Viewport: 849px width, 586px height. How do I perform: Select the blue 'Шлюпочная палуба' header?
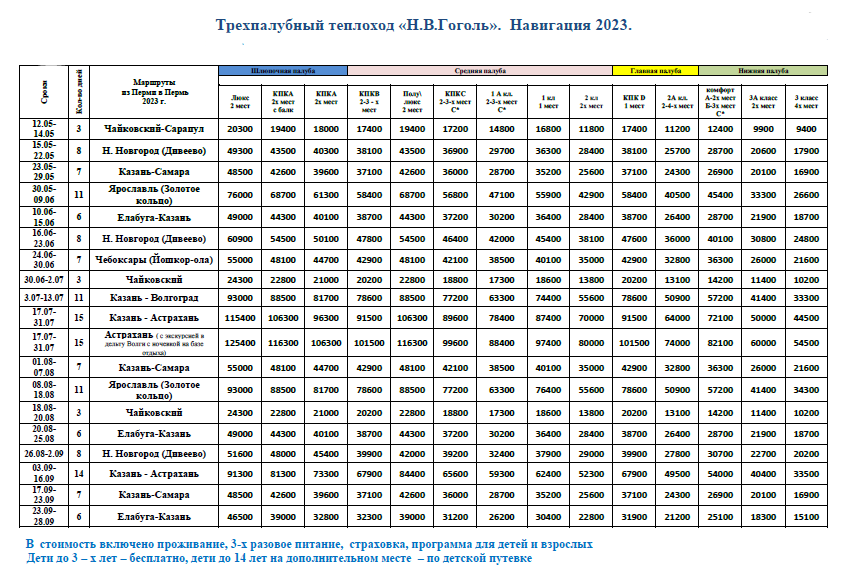pyautogui.click(x=283, y=70)
